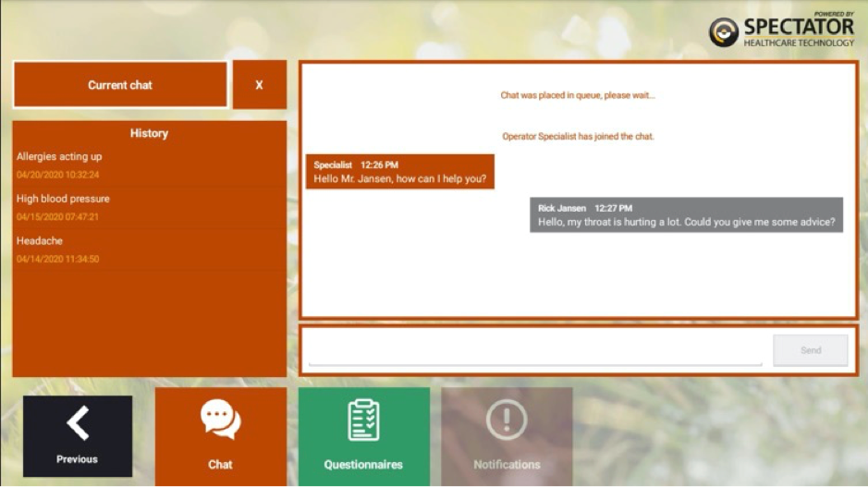Click the Spectator Healthcare Technology logo
The image size is (868, 487).
pyautogui.click(x=782, y=30)
